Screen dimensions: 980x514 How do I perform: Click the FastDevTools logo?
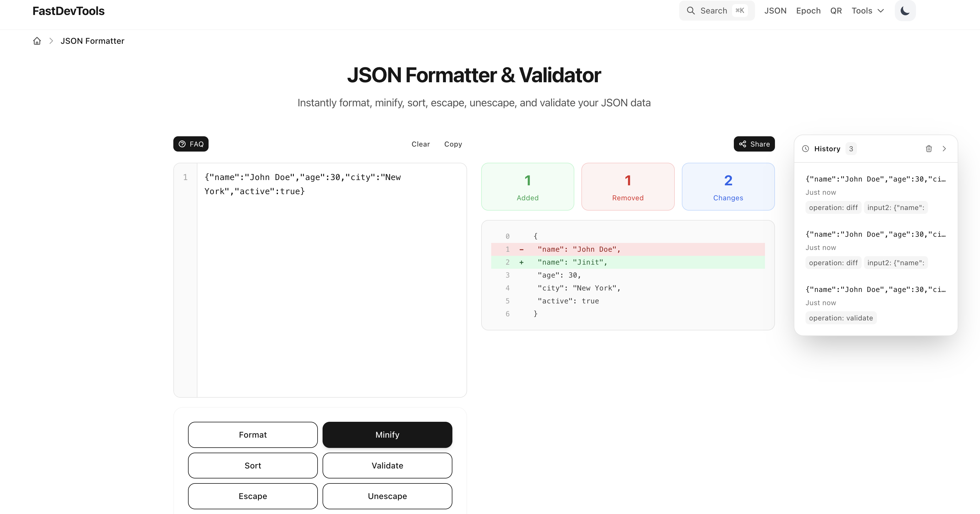[68, 11]
